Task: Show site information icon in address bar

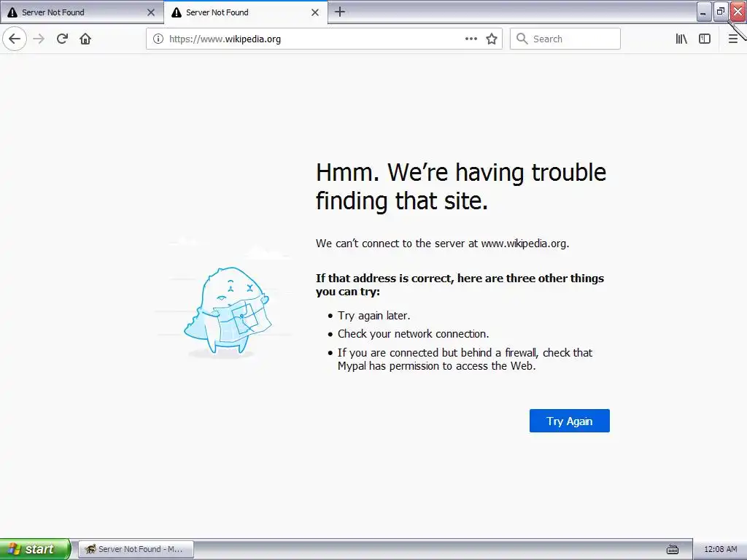Action: (x=158, y=39)
